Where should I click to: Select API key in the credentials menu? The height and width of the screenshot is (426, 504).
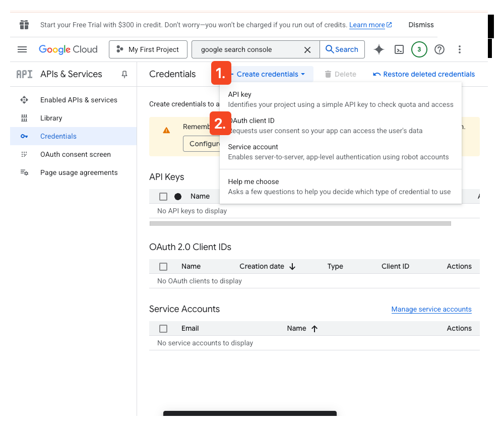(x=241, y=94)
